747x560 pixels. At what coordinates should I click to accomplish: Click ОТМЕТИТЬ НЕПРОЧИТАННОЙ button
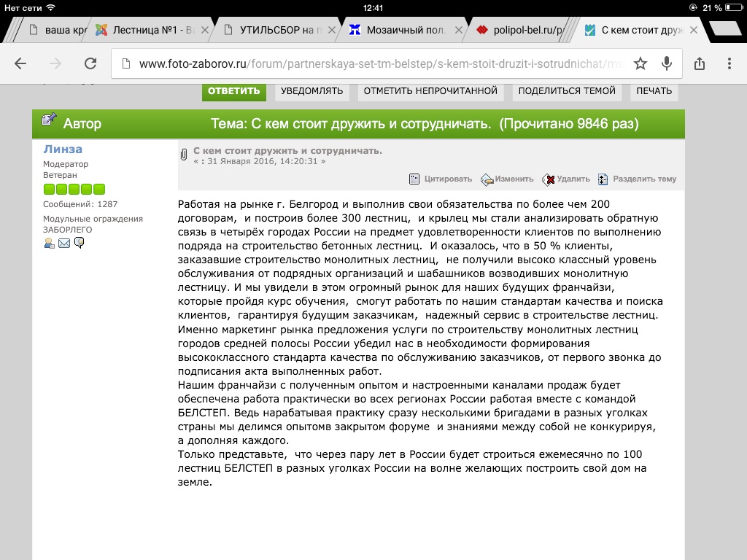430,91
